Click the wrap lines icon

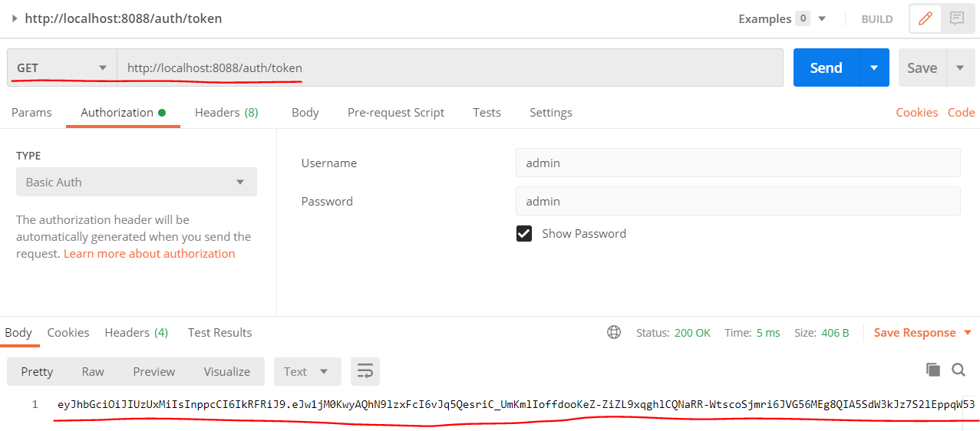point(365,371)
